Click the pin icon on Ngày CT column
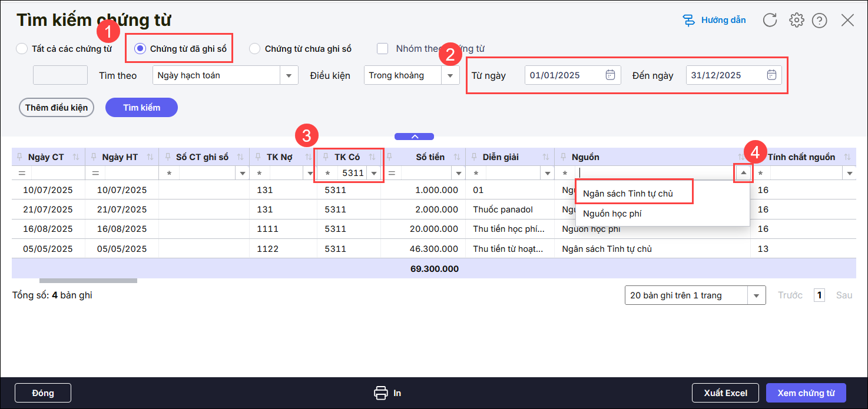The height and width of the screenshot is (409, 868). tap(20, 157)
